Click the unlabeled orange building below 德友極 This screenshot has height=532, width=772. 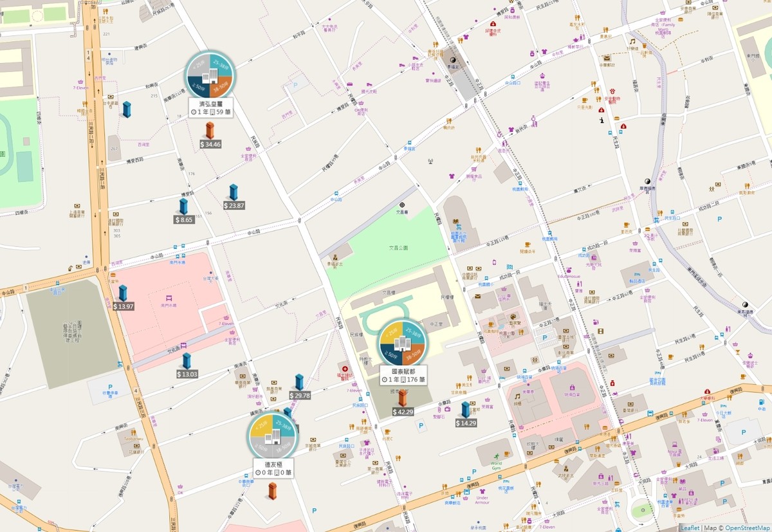(x=273, y=491)
